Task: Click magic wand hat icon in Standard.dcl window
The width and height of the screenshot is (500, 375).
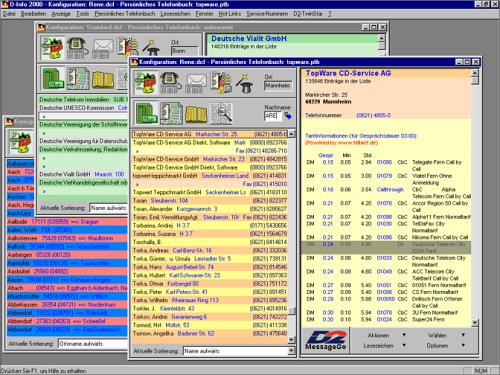Action: click(152, 48)
